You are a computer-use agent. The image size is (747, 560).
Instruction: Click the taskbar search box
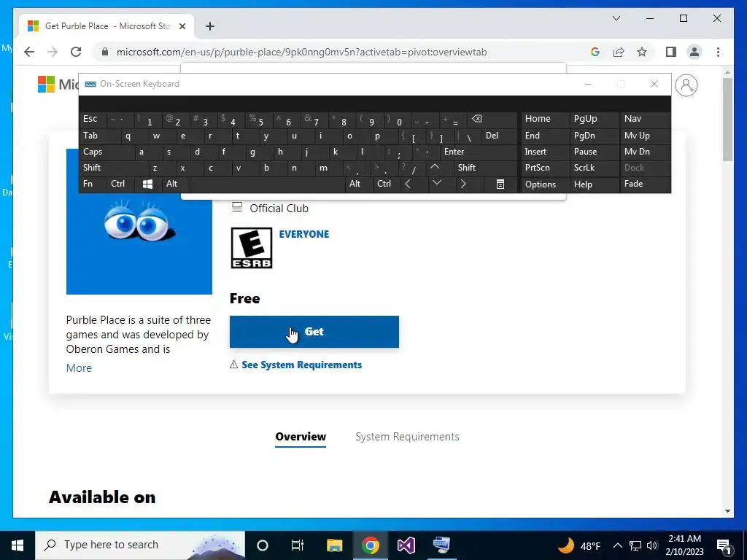click(140, 545)
